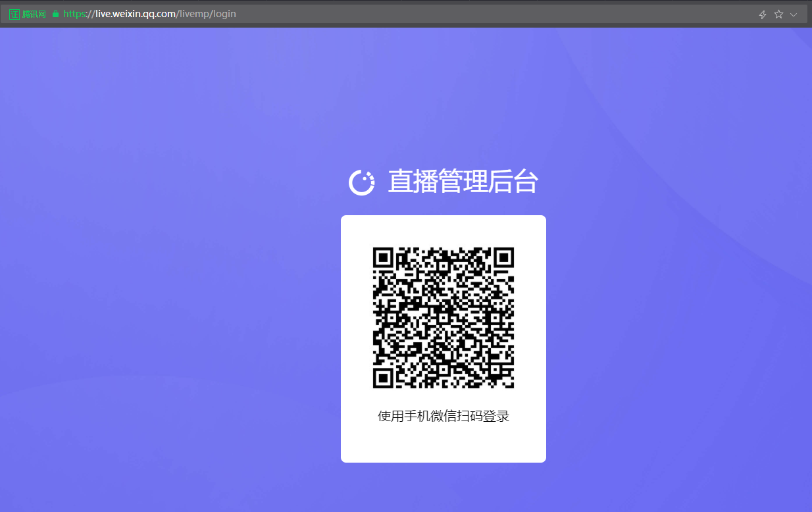This screenshot has height=512, width=812.
Task: Click the live.weixin.qq.com URL in address bar
Action: pos(149,14)
